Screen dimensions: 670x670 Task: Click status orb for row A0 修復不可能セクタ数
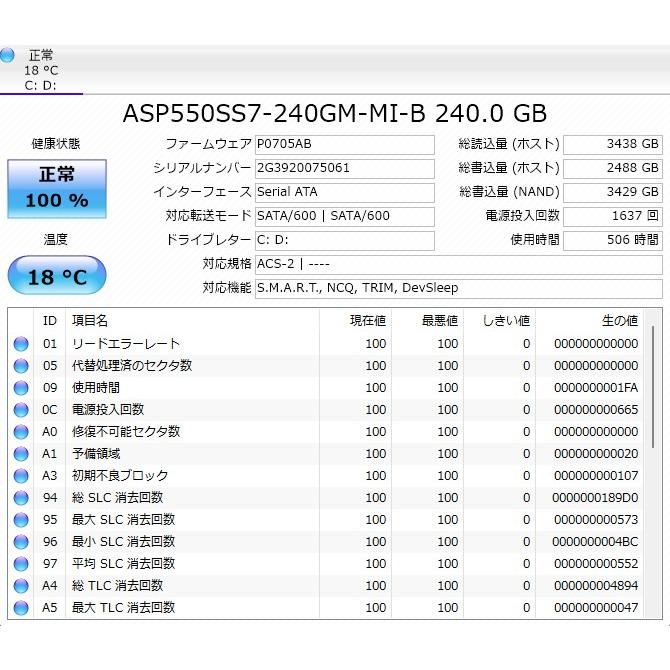[x=21, y=432]
